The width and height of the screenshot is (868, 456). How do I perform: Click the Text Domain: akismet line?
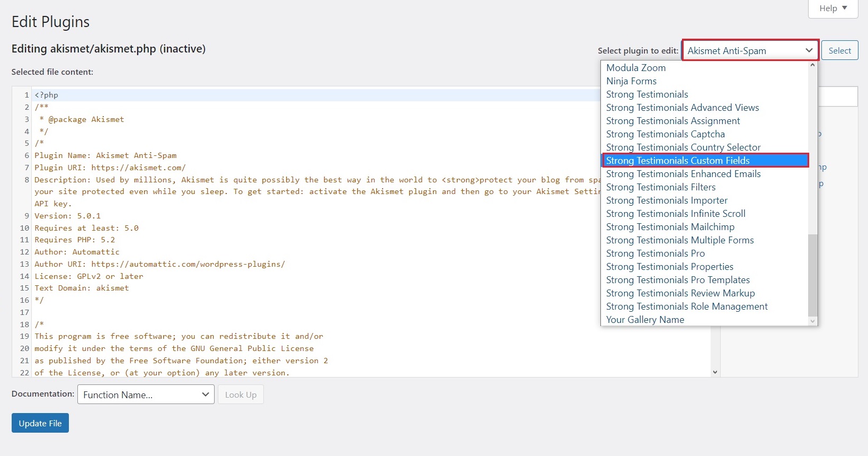[x=82, y=288]
